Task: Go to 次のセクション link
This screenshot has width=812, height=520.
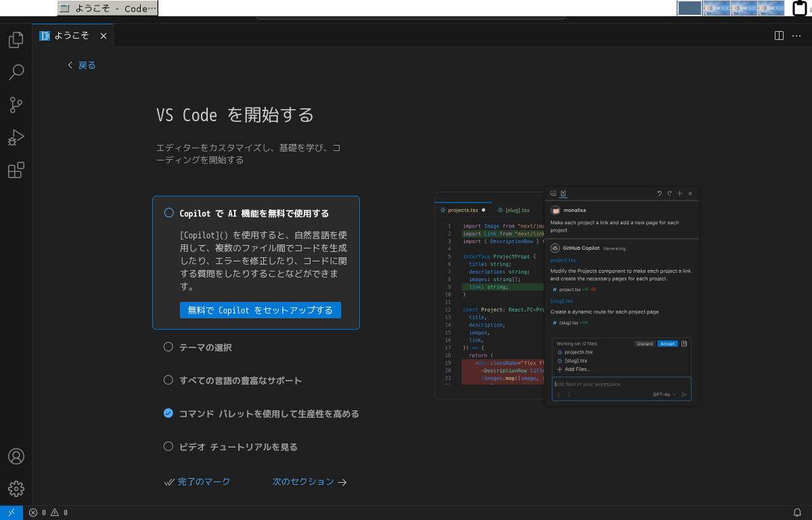Action: [309, 481]
